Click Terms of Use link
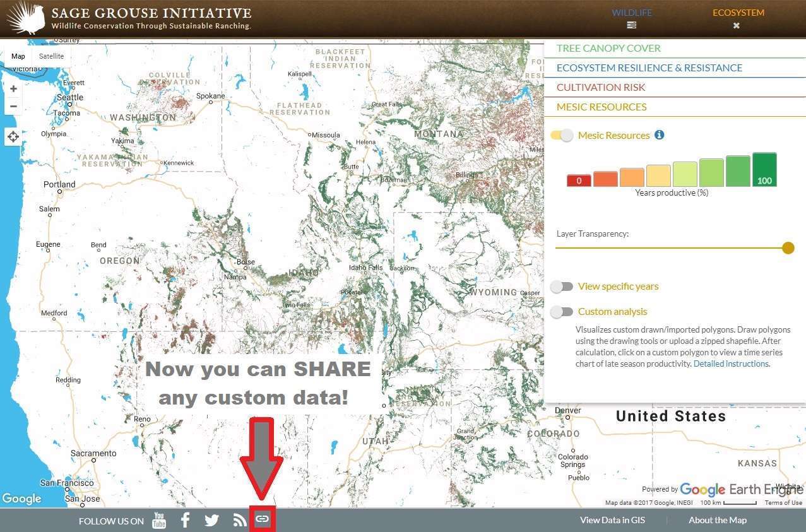This screenshot has height=532, width=806. coord(783,503)
